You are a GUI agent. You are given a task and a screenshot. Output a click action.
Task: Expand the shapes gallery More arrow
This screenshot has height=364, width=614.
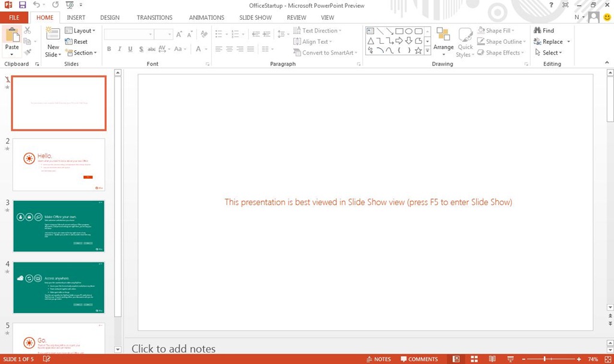pyautogui.click(x=428, y=50)
